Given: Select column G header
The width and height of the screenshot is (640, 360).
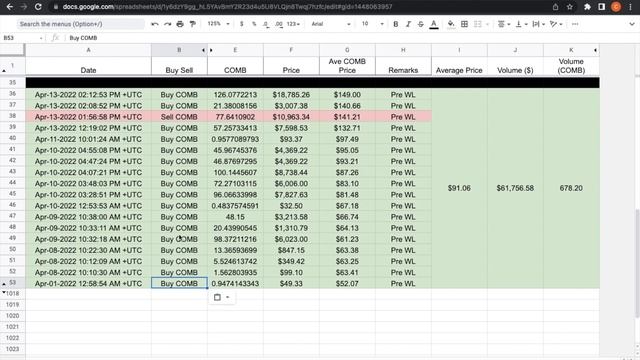Looking at the screenshot, I should click(347, 50).
